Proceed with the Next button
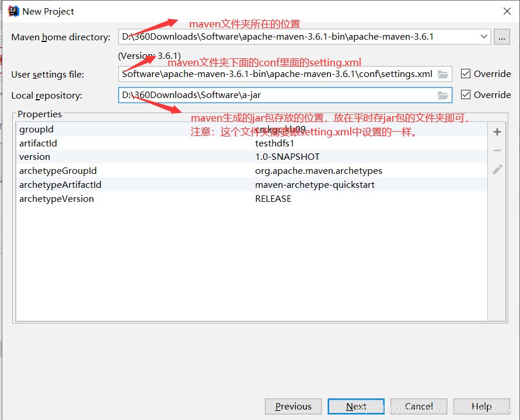This screenshot has width=520, height=420. pos(356,407)
